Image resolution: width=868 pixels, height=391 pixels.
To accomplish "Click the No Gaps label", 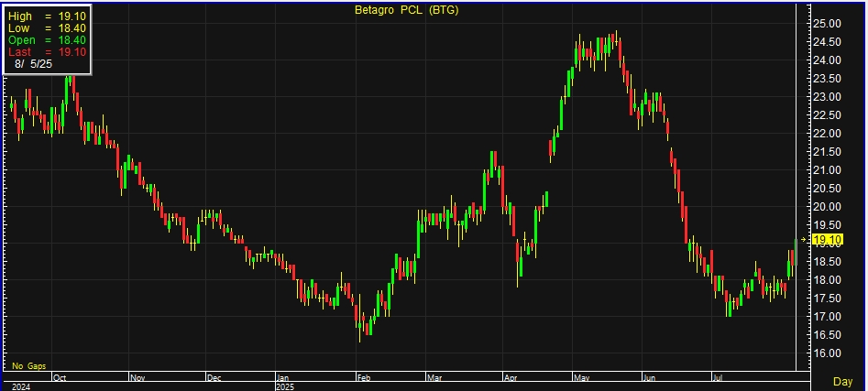I will click(28, 366).
